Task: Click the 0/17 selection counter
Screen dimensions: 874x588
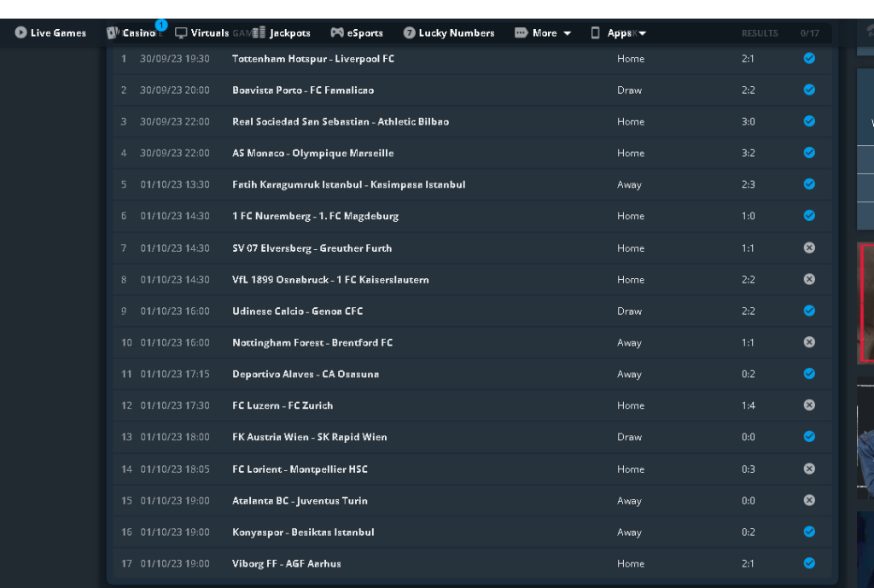Action: (811, 33)
